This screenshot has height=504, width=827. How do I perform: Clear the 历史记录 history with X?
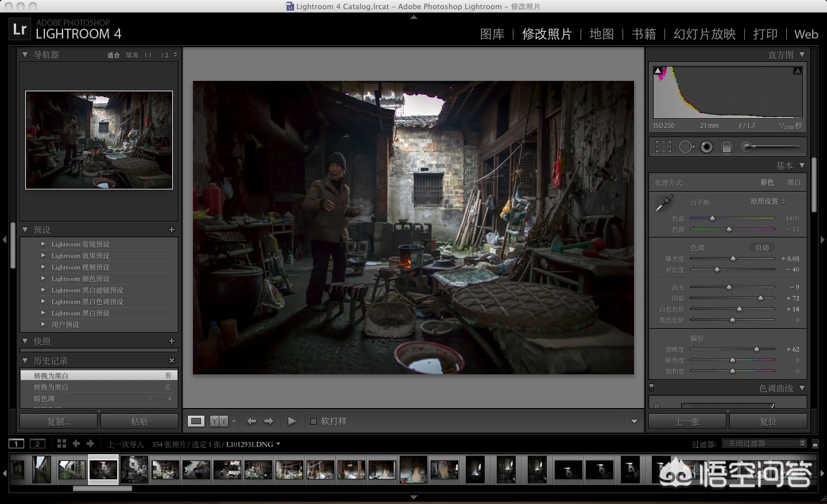click(171, 360)
